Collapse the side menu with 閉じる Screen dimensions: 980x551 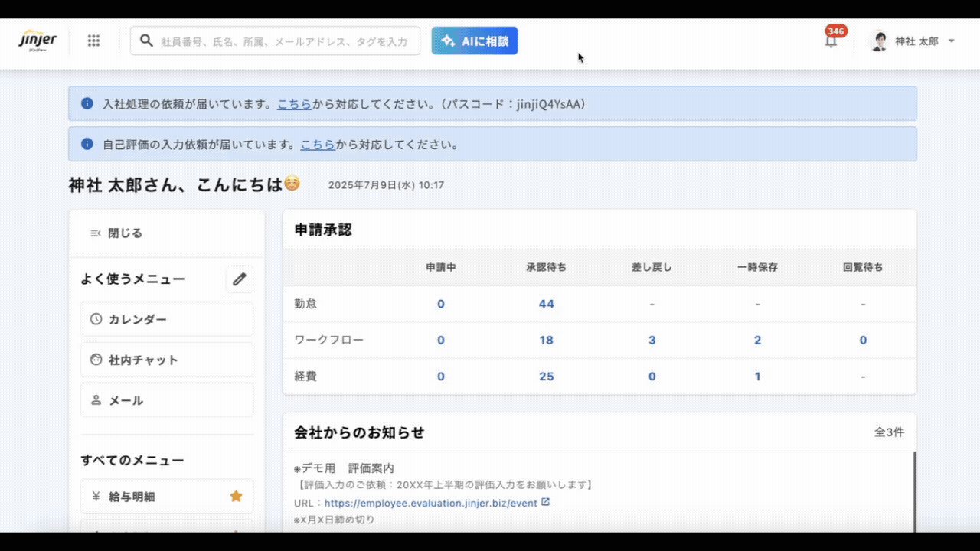[x=116, y=233]
